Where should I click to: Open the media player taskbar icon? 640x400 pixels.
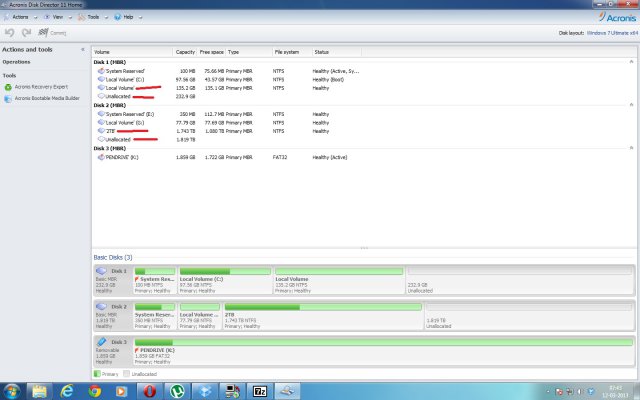pos(122,391)
